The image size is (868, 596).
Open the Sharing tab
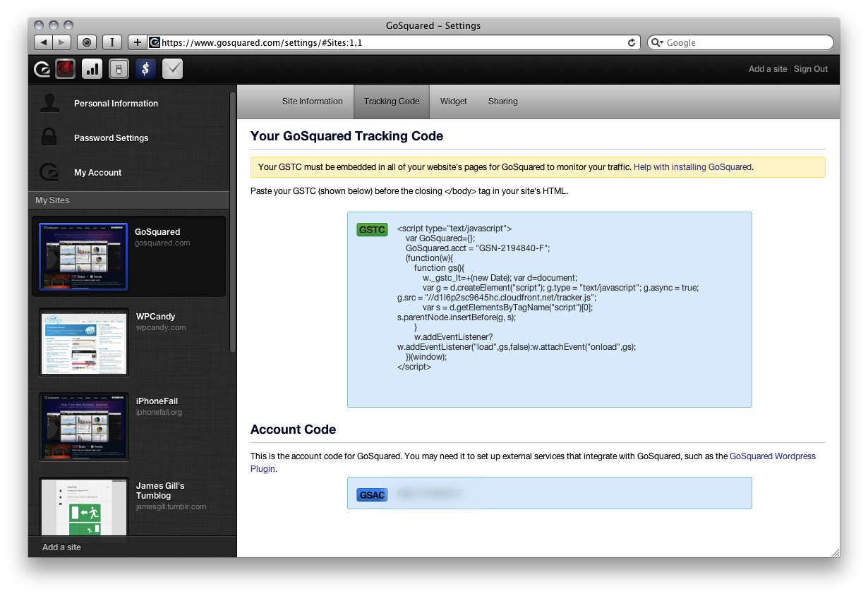tap(503, 102)
